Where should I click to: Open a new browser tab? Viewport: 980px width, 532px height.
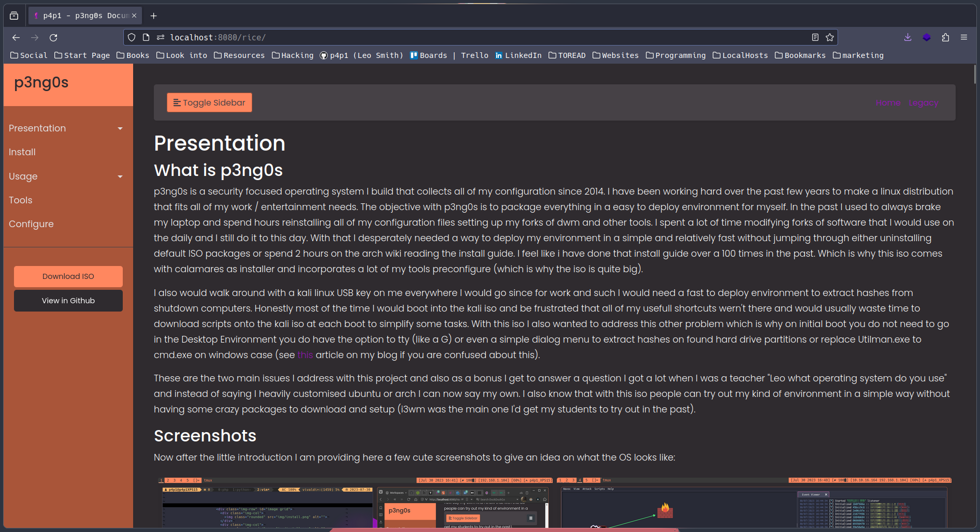(153, 16)
